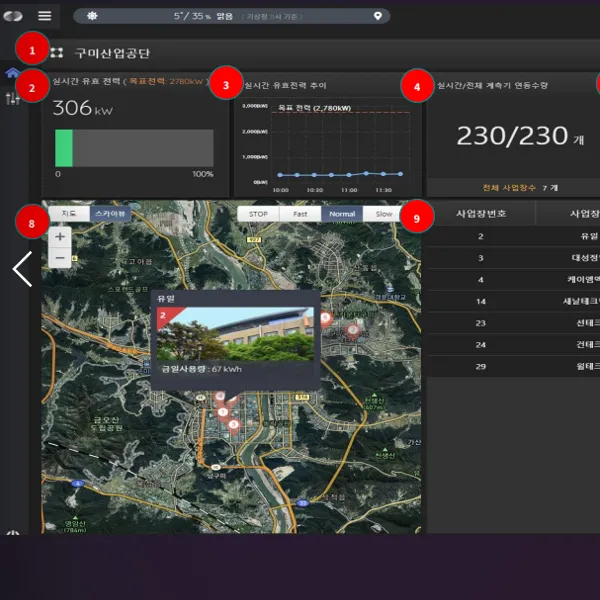Viewport: 600px width, 600px height.
Task: Click the location pin icon in weather bar
Action: pos(377,16)
